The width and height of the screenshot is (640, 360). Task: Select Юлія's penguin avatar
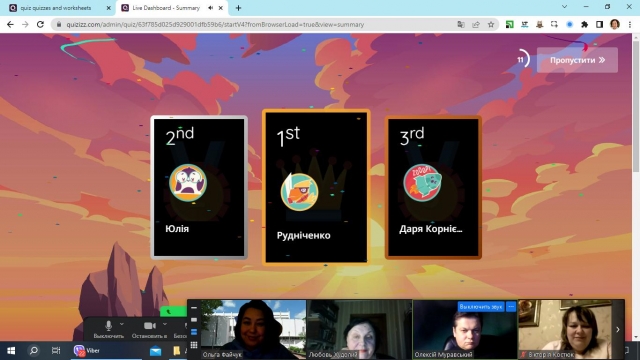188,183
